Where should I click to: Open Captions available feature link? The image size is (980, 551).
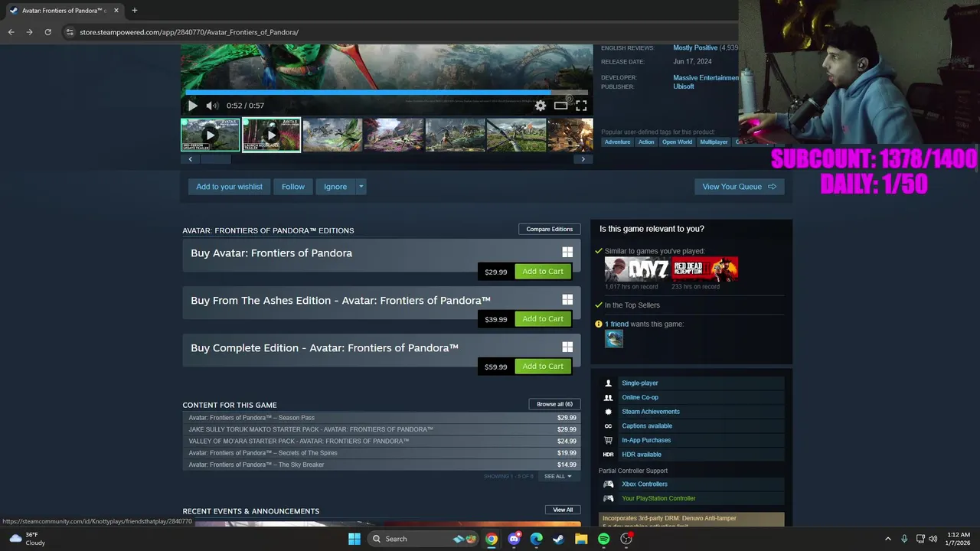tap(647, 425)
